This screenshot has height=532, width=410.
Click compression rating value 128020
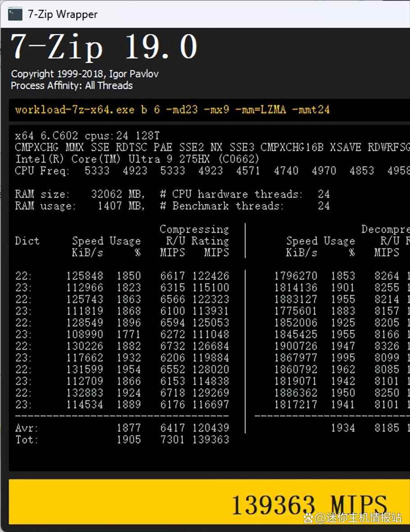pyautogui.click(x=211, y=370)
